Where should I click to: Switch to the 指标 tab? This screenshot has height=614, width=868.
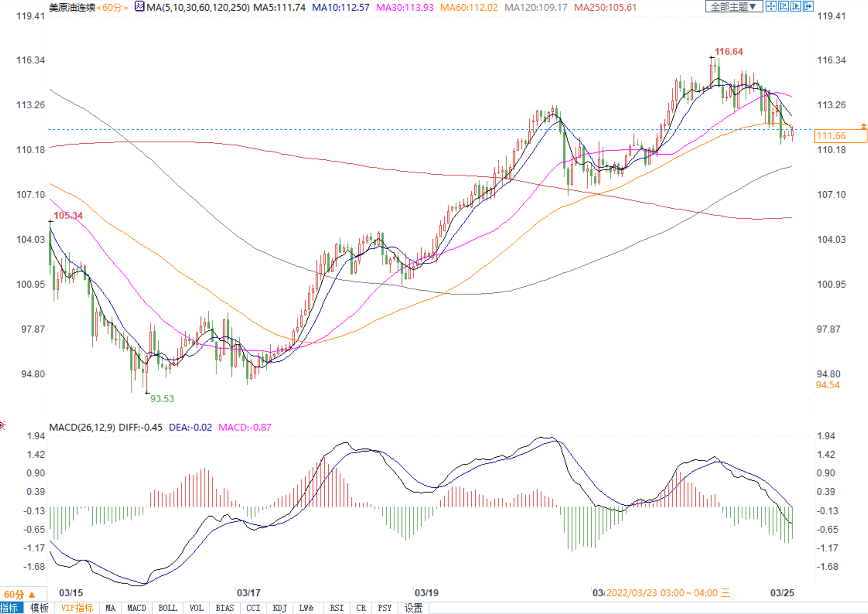(x=9, y=608)
